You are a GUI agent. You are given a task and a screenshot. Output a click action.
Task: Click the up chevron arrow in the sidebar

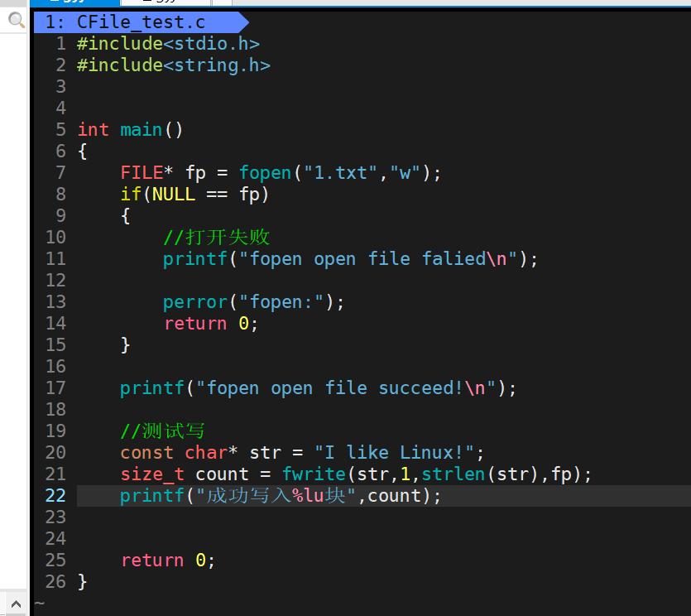coord(16,604)
